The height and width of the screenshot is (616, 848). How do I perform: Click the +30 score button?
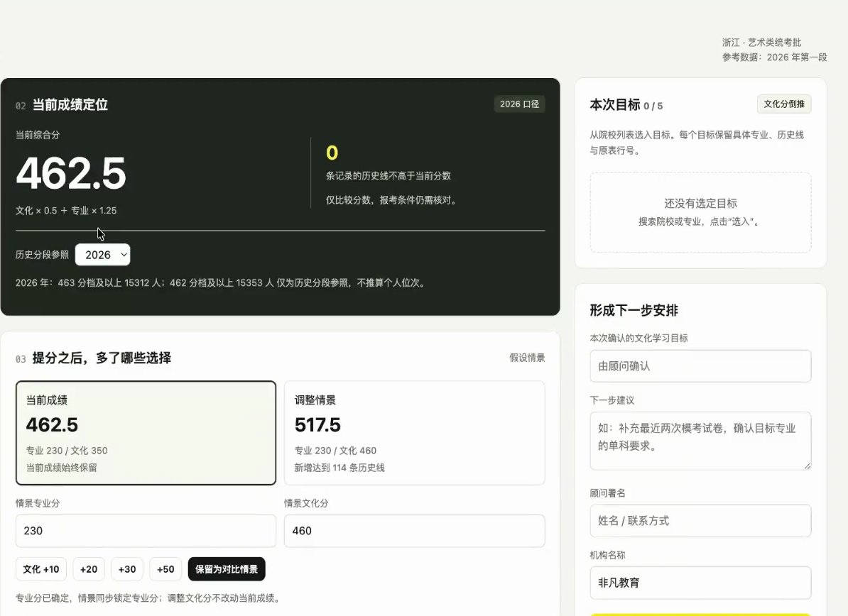[x=127, y=569]
